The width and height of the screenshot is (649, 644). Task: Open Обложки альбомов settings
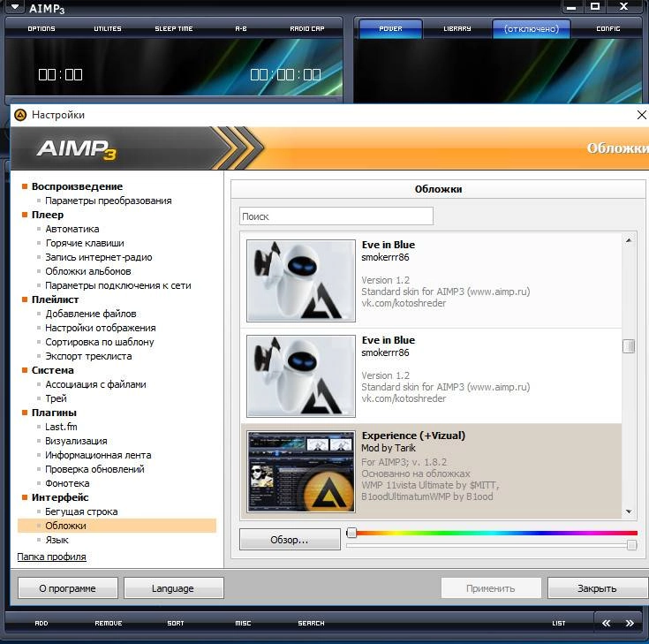pos(88,271)
